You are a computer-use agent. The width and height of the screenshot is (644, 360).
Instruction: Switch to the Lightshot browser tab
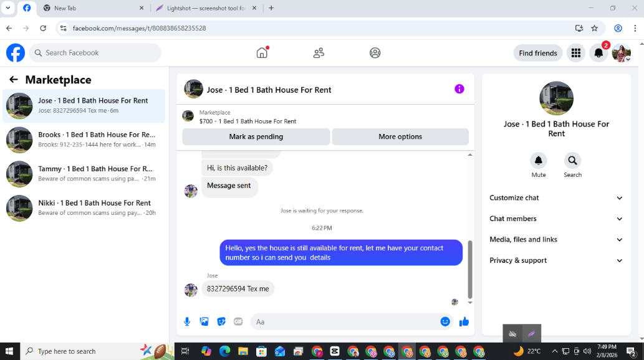point(206,8)
